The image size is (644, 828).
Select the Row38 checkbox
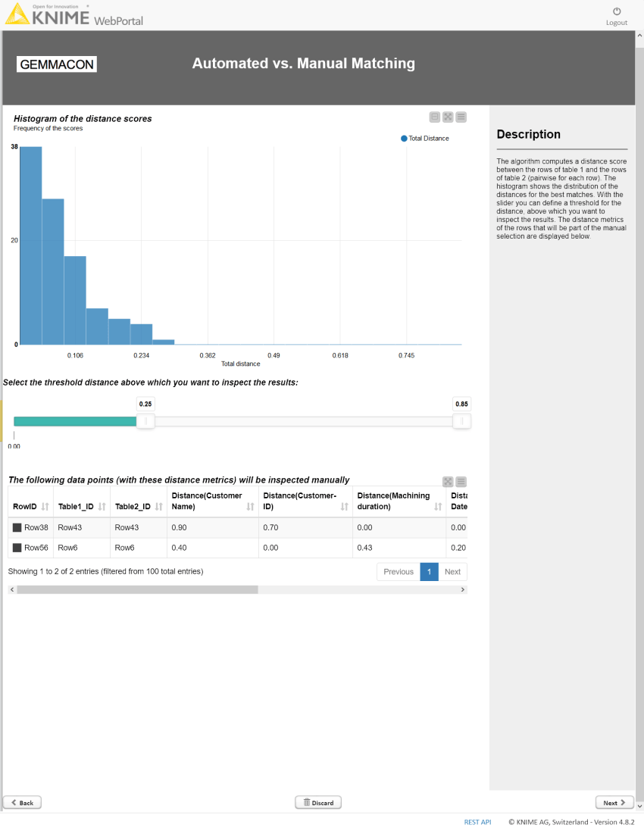[x=17, y=527]
